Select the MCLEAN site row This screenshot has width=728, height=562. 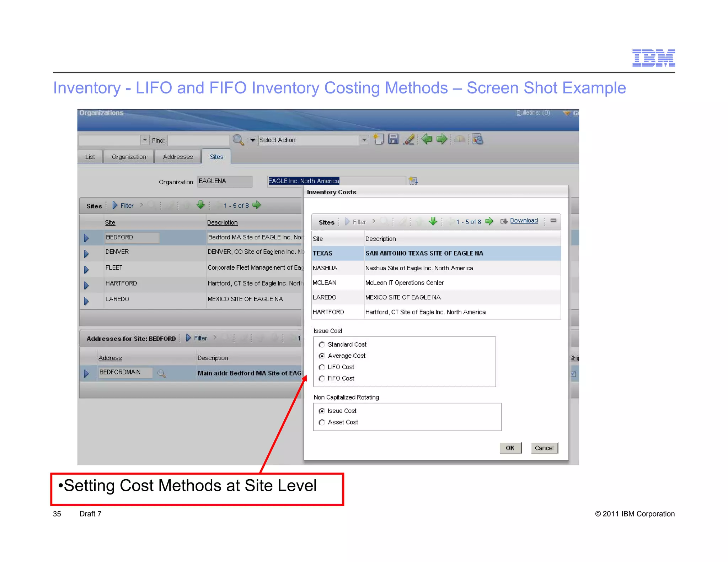[x=436, y=283]
